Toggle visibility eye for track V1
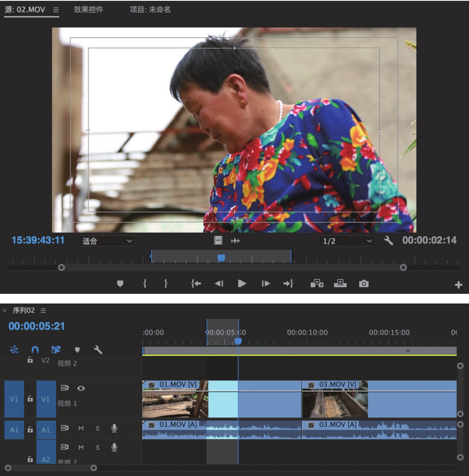The width and height of the screenshot is (469, 476). 81,388
